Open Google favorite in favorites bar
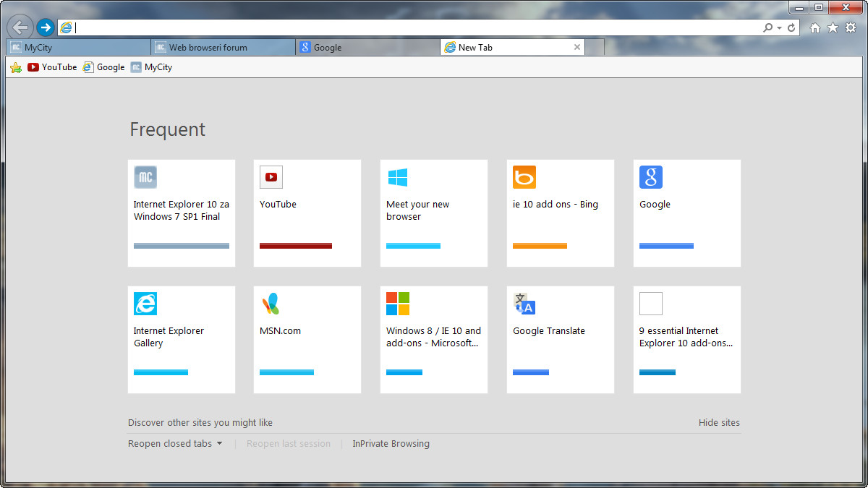Viewport: 868px width, 488px height. [x=103, y=67]
